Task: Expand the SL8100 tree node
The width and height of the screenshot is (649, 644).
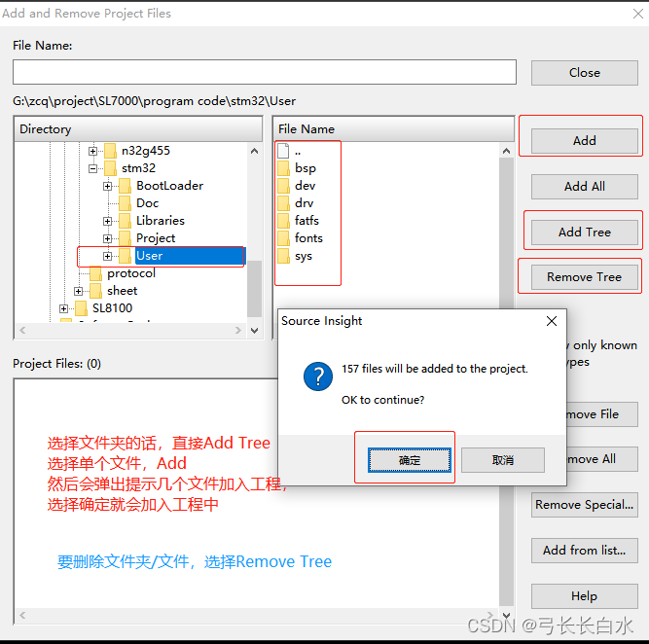Action: [x=63, y=308]
